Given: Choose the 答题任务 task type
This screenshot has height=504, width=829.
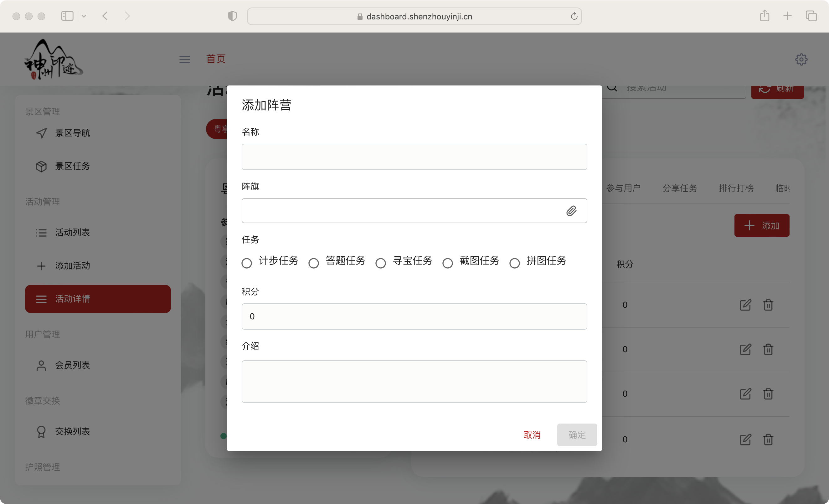Looking at the screenshot, I should (x=313, y=263).
